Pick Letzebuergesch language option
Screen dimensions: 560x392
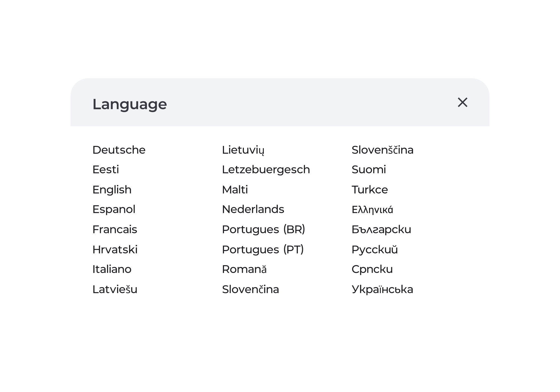pos(266,169)
